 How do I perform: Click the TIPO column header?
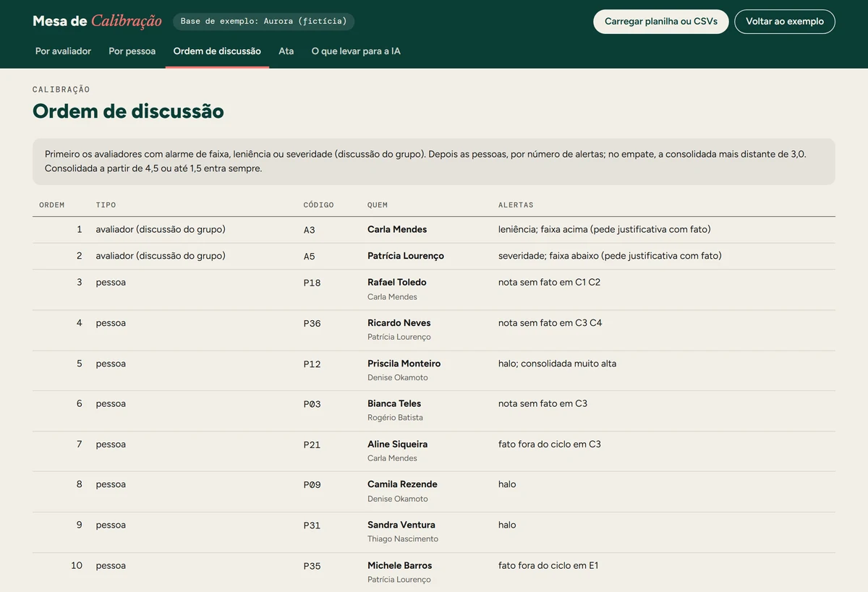coord(106,205)
